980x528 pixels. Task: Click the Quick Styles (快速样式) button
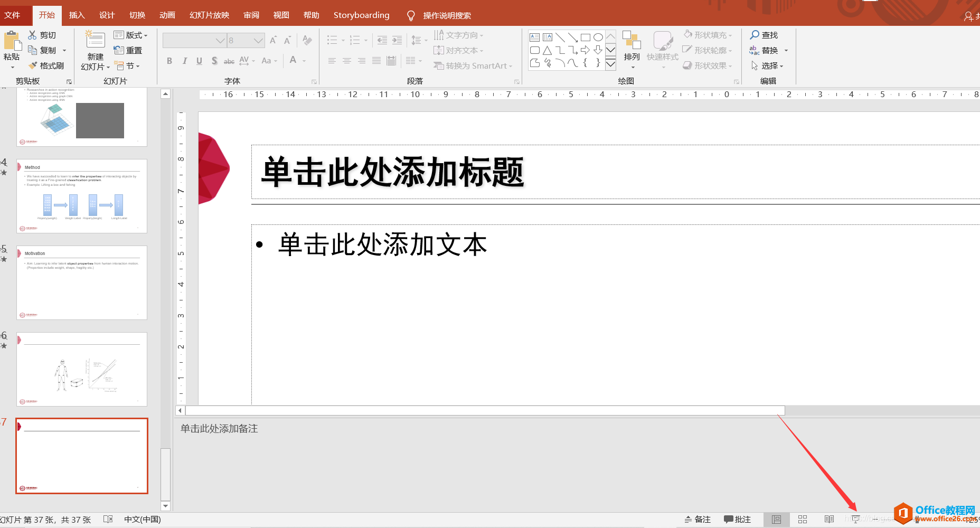click(x=662, y=50)
